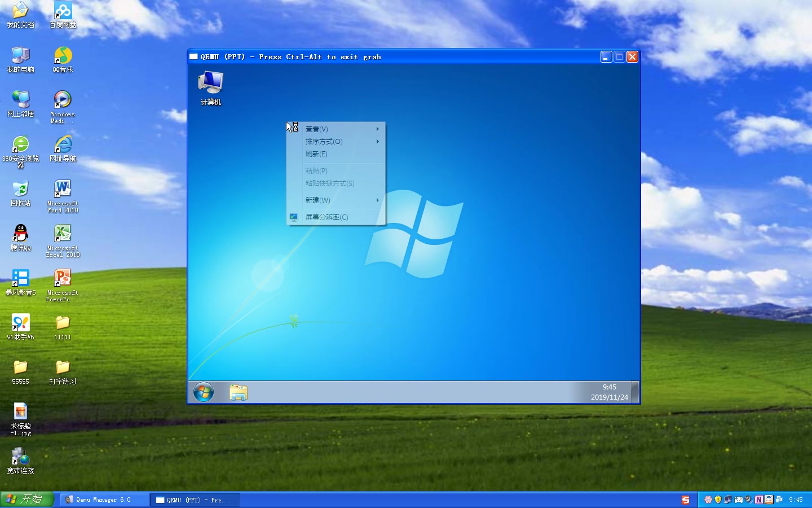
Task: Select the Microsoft Word 2010 desktop icon
Action: point(63,196)
